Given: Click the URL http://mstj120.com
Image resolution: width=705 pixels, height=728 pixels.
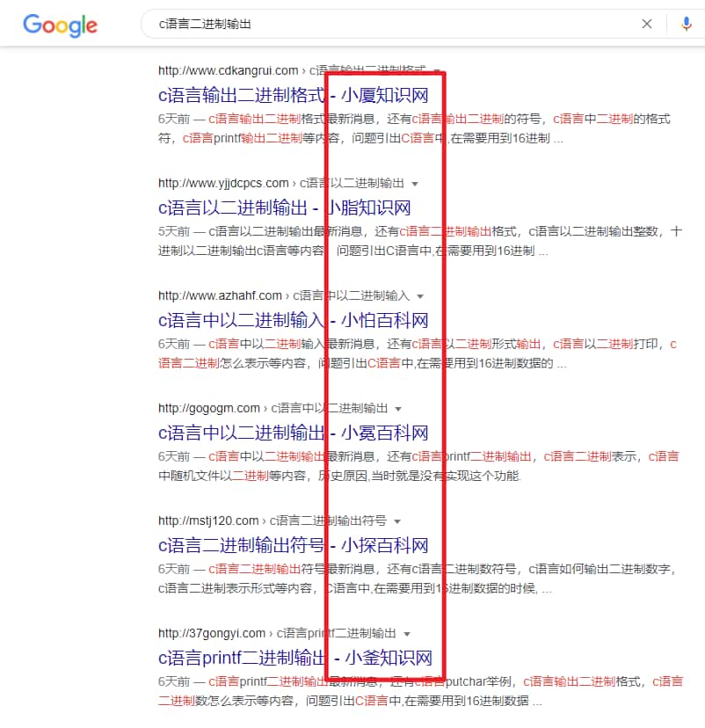Looking at the screenshot, I should pyautogui.click(x=208, y=521).
